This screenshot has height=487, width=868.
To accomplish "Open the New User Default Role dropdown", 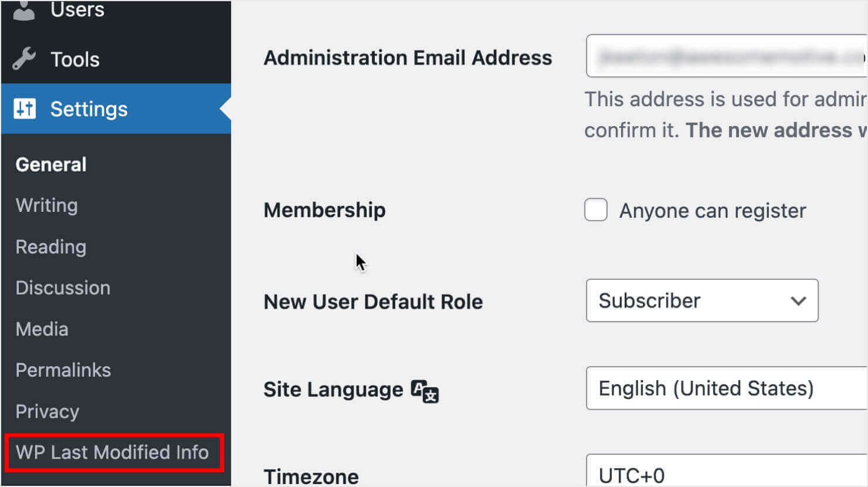I will pos(701,301).
